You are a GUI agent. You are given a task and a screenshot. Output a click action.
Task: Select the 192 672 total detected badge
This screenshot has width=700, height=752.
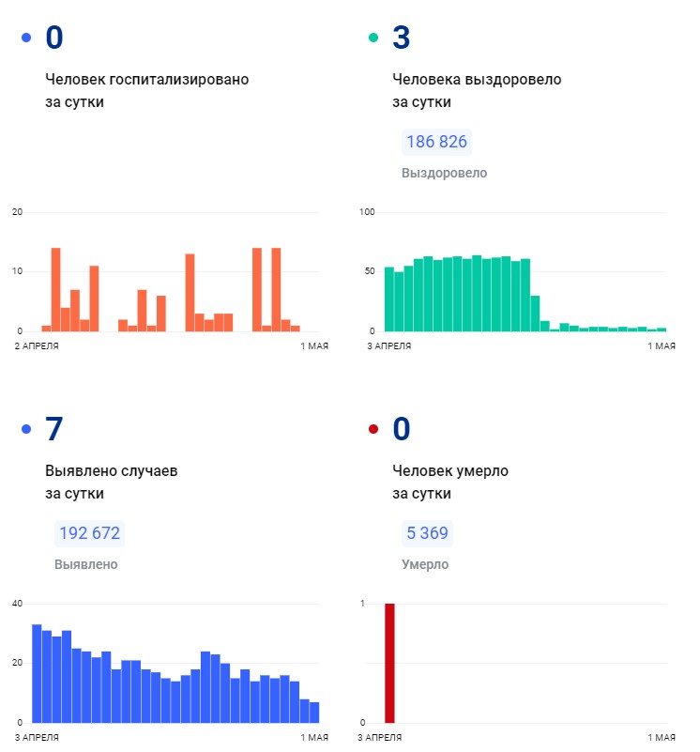pos(89,534)
